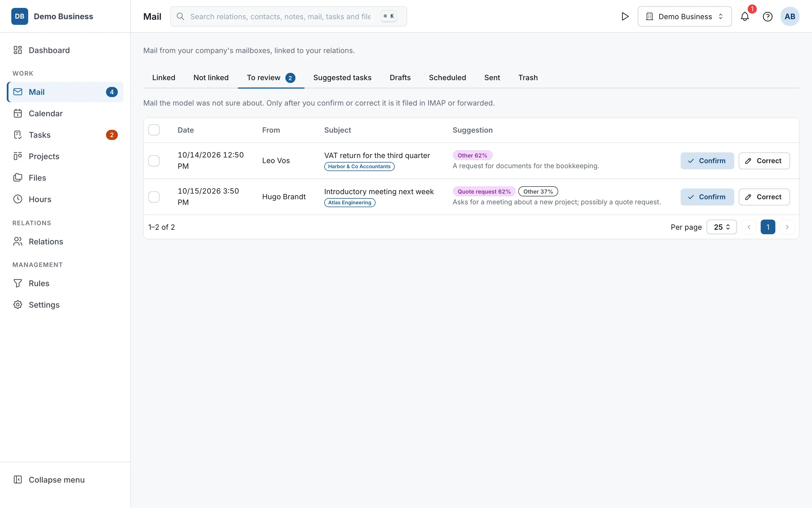Switch to the Drafts tab
The width and height of the screenshot is (812, 508).
400,78
